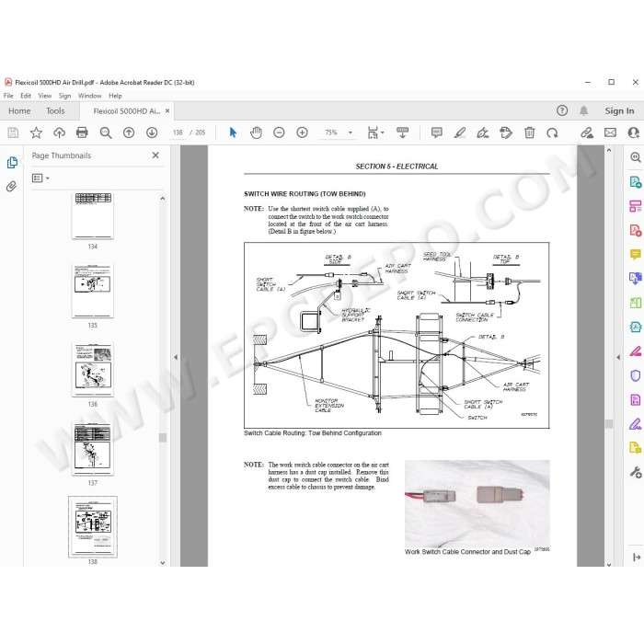Open notifications bell
The height and width of the screenshot is (644, 644).
583,110
